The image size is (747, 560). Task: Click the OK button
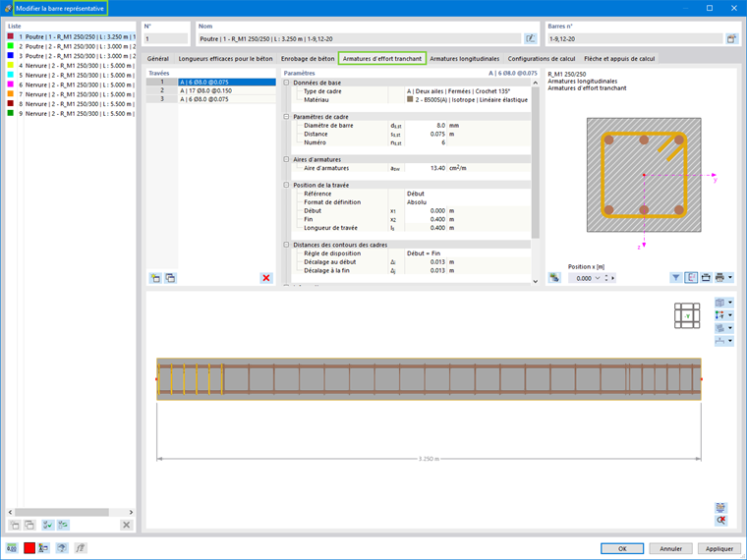pyautogui.click(x=622, y=548)
